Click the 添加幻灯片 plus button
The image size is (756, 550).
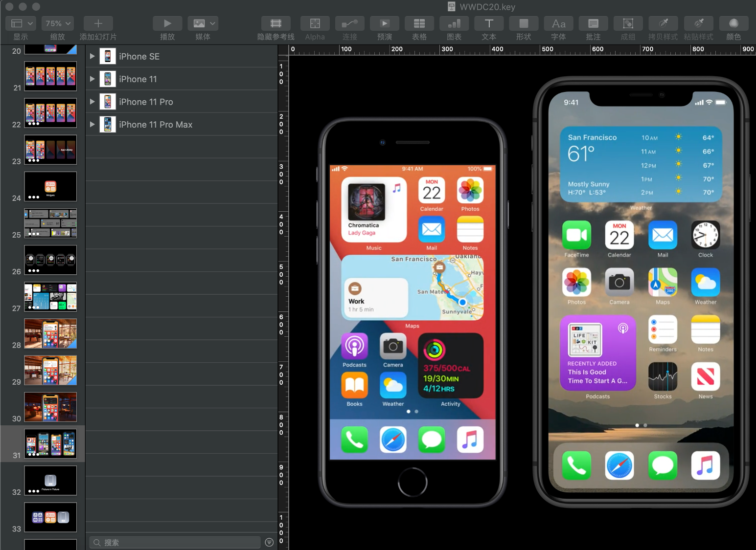(x=98, y=23)
